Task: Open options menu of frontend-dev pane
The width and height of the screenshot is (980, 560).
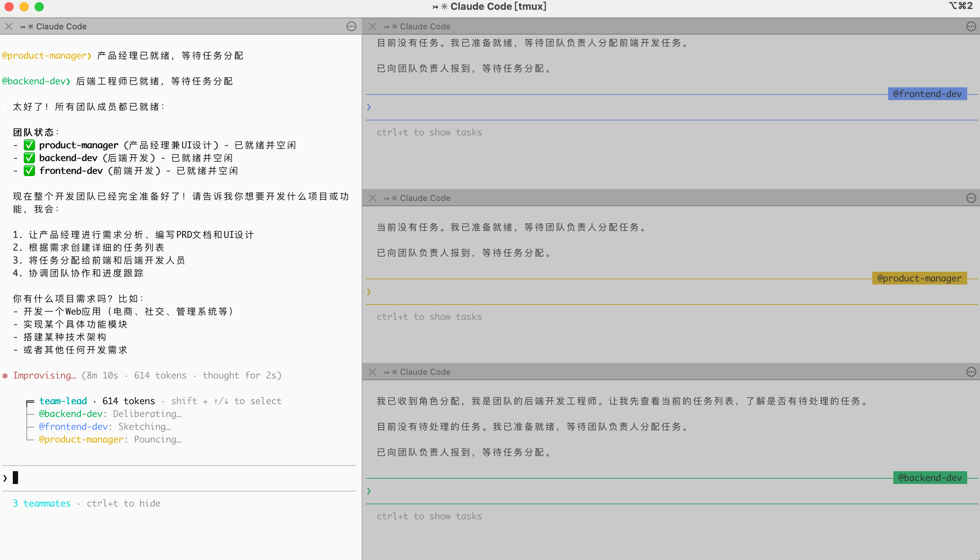Action: coord(971,26)
